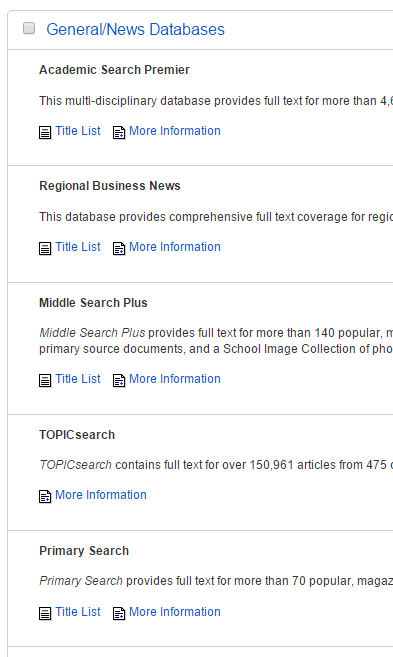Click More Information icon under Middle Search Plus
Screen dimensions: 393x657
[119, 380]
